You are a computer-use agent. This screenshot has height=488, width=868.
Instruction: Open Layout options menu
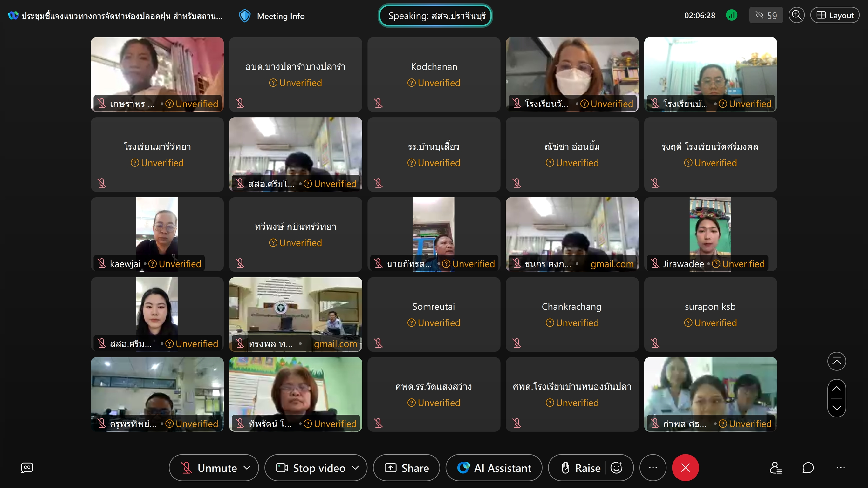pyautogui.click(x=835, y=16)
